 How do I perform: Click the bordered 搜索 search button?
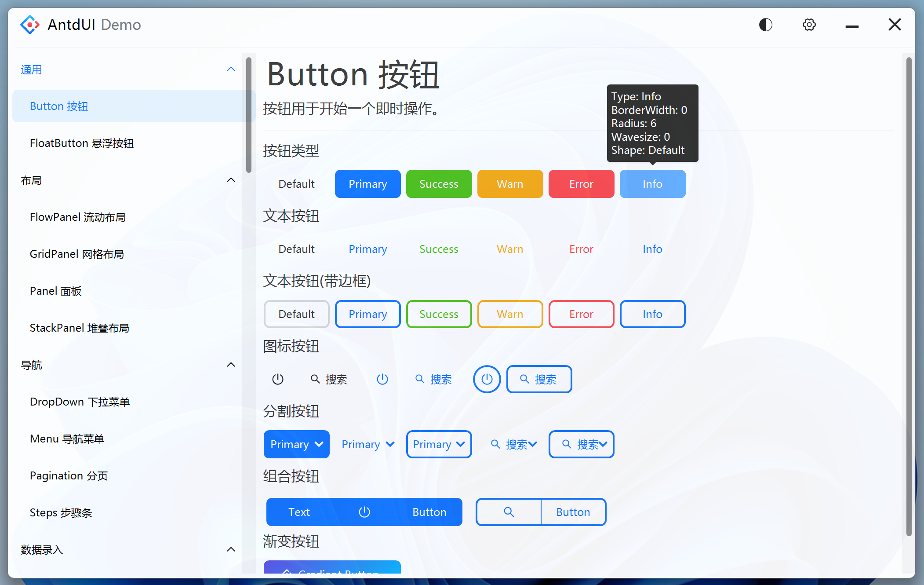539,379
